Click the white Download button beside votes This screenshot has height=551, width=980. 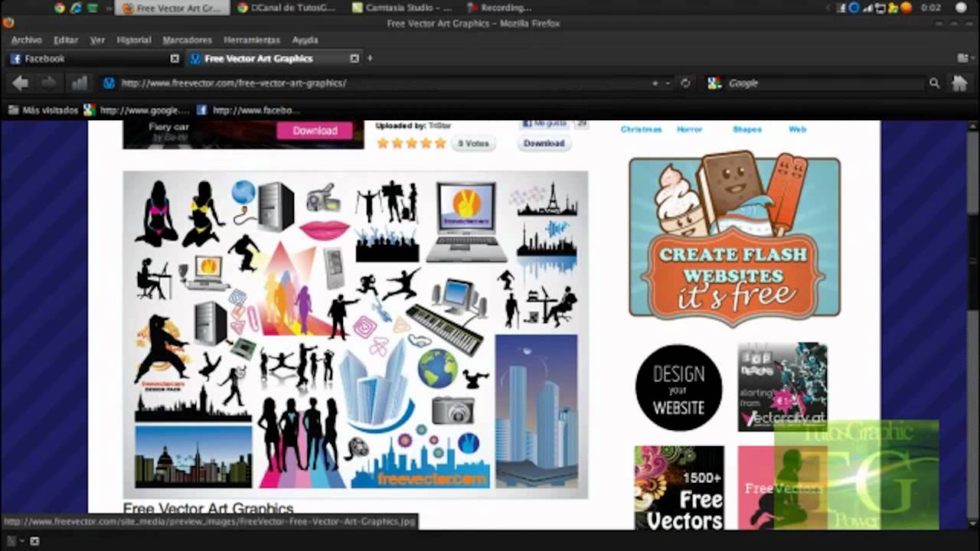click(x=544, y=143)
